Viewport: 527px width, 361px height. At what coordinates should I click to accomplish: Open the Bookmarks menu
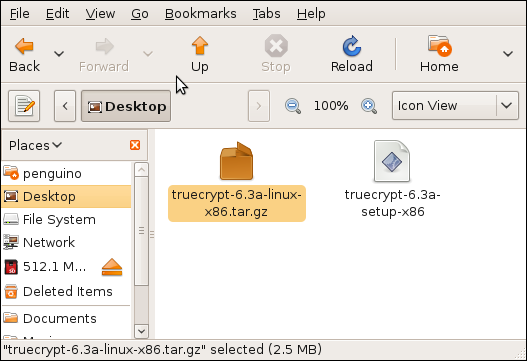(x=201, y=13)
